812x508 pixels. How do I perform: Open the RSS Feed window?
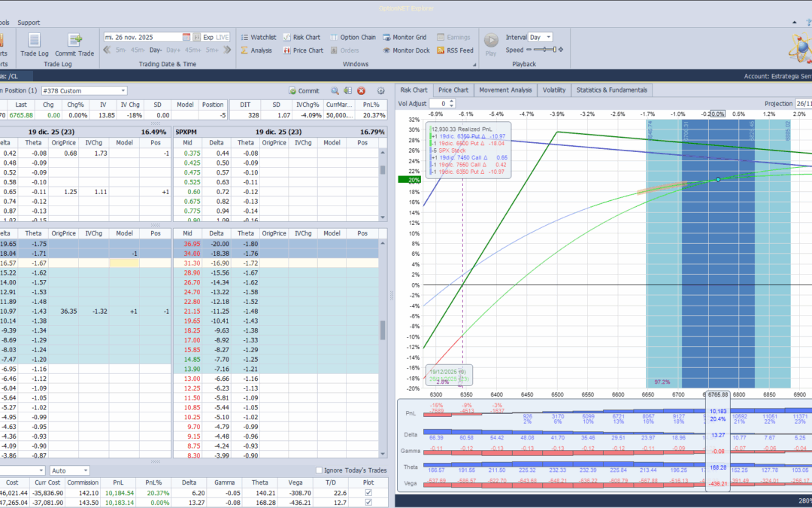[x=455, y=50]
